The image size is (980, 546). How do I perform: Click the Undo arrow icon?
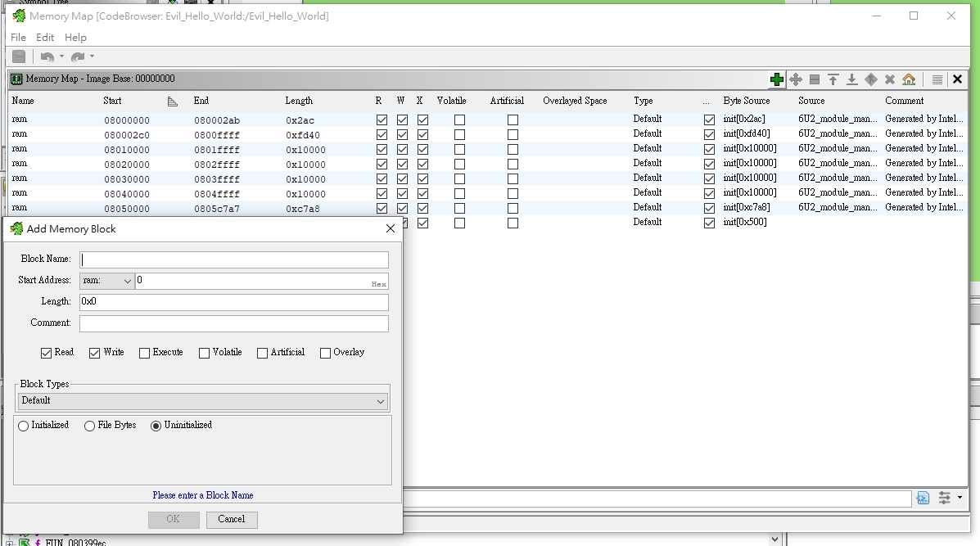click(x=47, y=56)
